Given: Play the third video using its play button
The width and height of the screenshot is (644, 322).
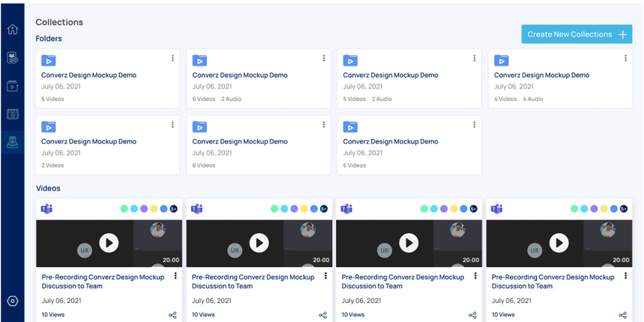Looking at the screenshot, I should (409, 243).
